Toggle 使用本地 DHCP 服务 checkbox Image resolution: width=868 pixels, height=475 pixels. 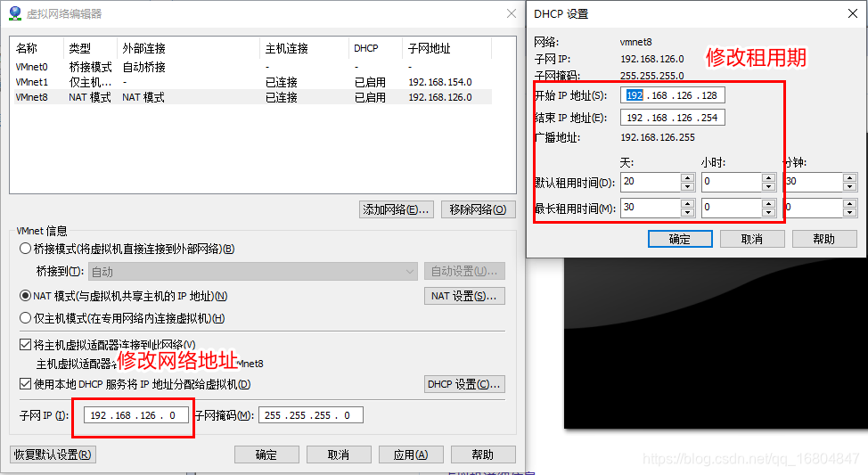coord(25,383)
